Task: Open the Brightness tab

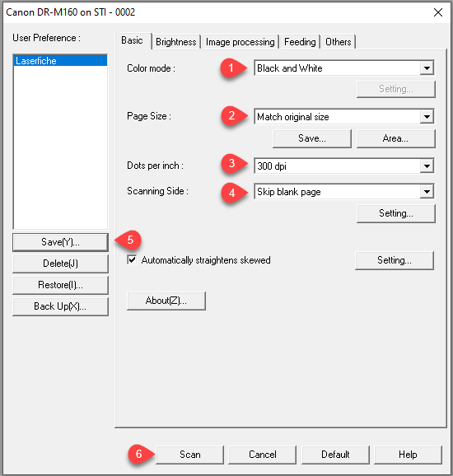Action: pos(176,42)
